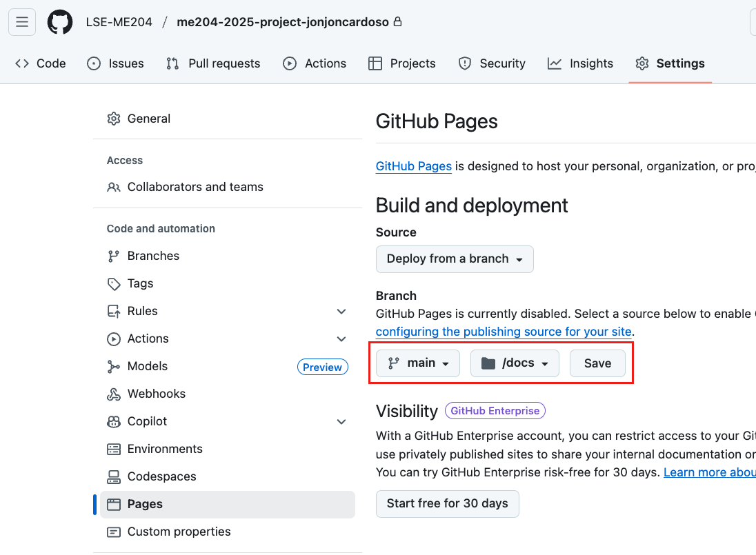Screen dimensions: 756x555
Task: Expand the Rules section chevron
Action: 341,311
